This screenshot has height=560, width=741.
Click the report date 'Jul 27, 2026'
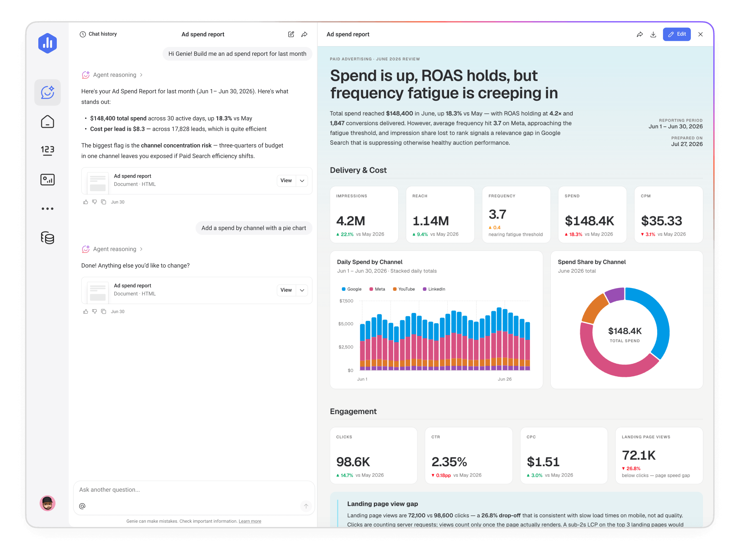tap(687, 144)
